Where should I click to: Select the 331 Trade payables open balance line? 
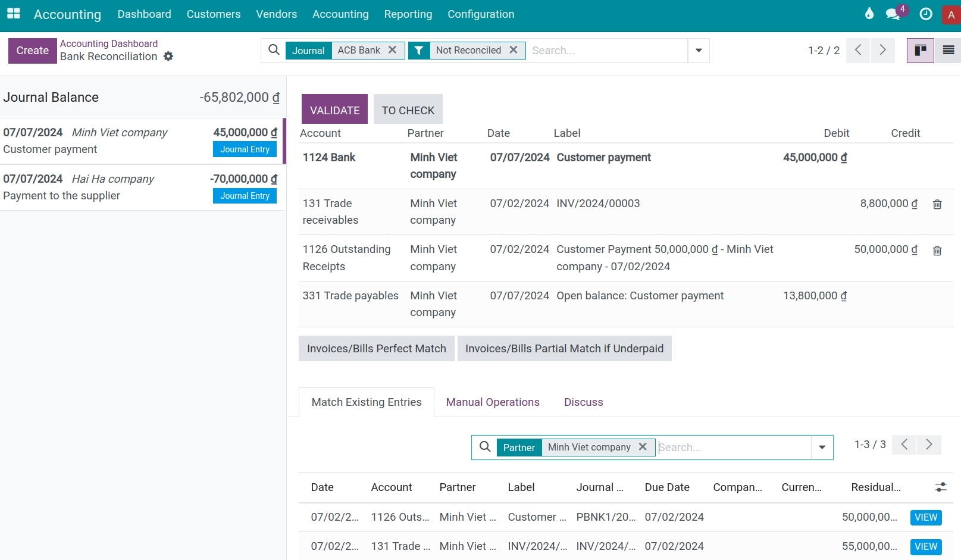tap(626, 304)
